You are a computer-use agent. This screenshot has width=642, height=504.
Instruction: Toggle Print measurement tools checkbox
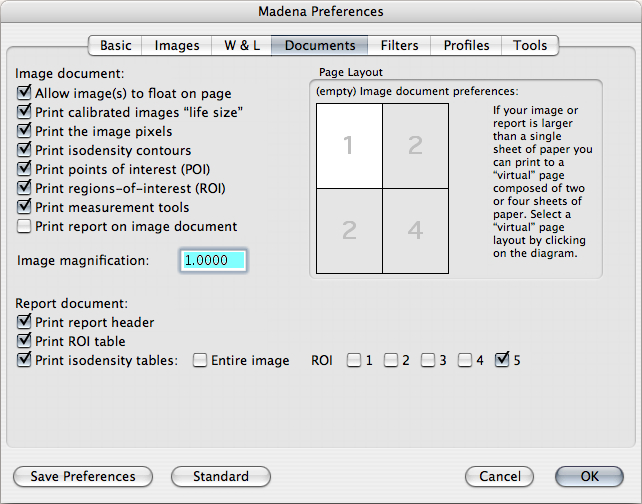[x=25, y=208]
